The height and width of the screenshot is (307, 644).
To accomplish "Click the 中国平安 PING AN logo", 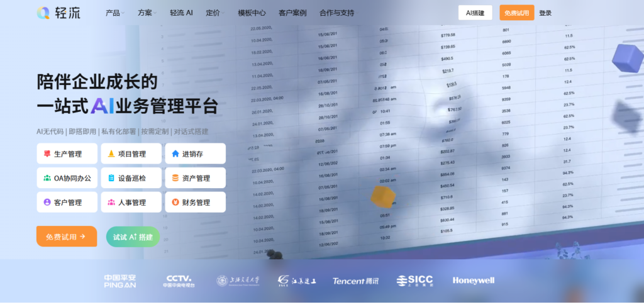I will coord(120,281).
